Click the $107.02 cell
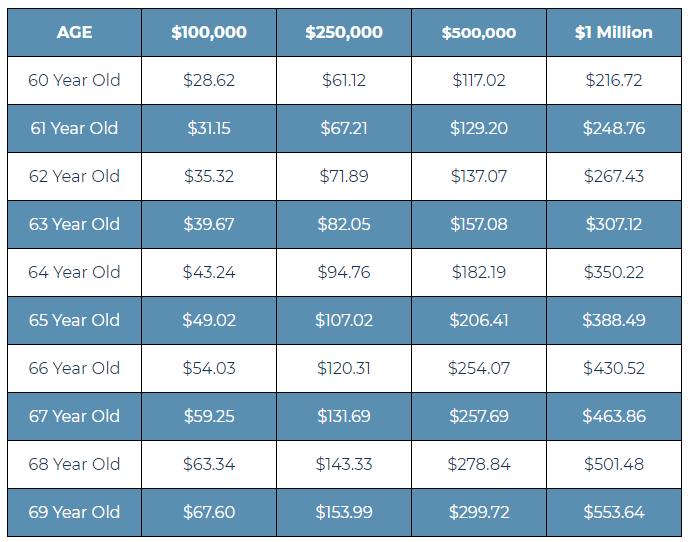Screen dimensions: 690x542 pos(344,320)
